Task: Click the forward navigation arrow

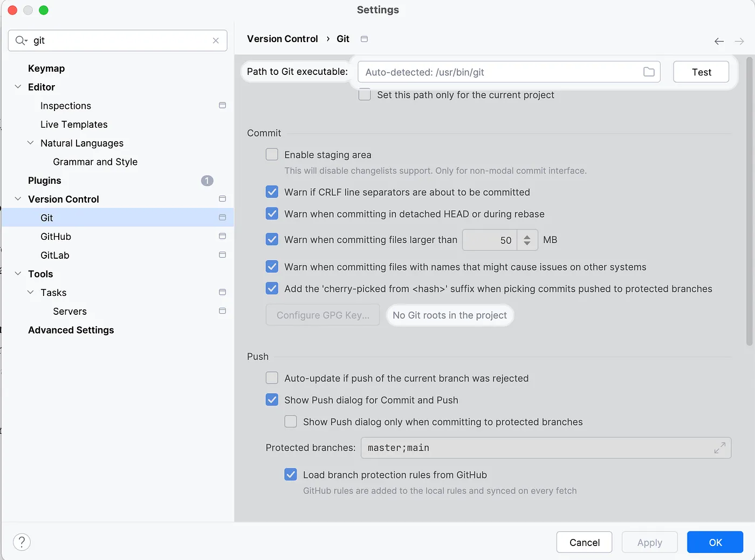Action: [x=739, y=41]
